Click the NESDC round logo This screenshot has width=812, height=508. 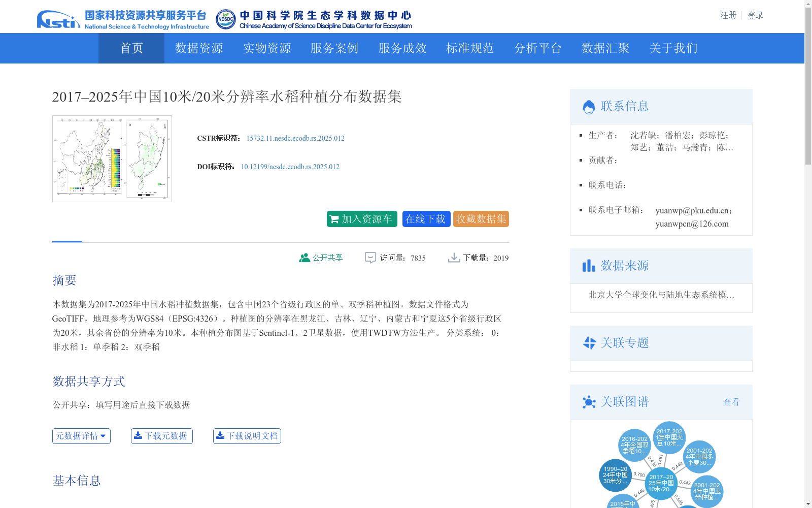226,19
